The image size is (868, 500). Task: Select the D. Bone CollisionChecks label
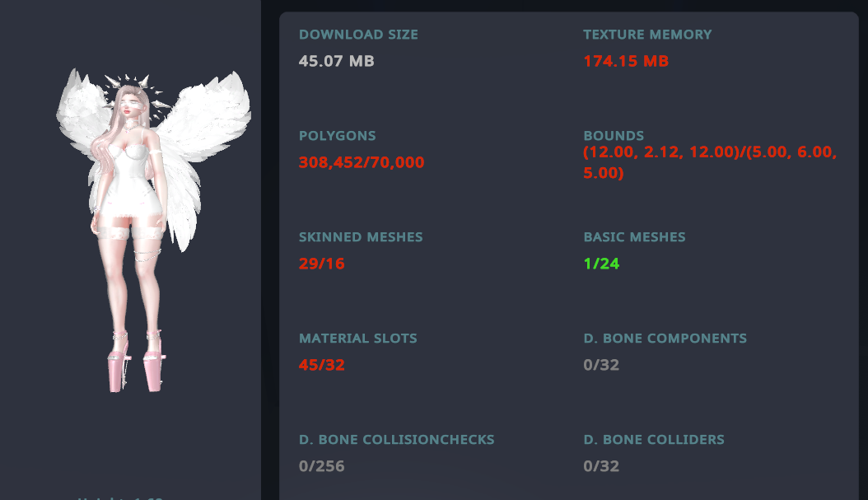pyautogui.click(x=396, y=440)
